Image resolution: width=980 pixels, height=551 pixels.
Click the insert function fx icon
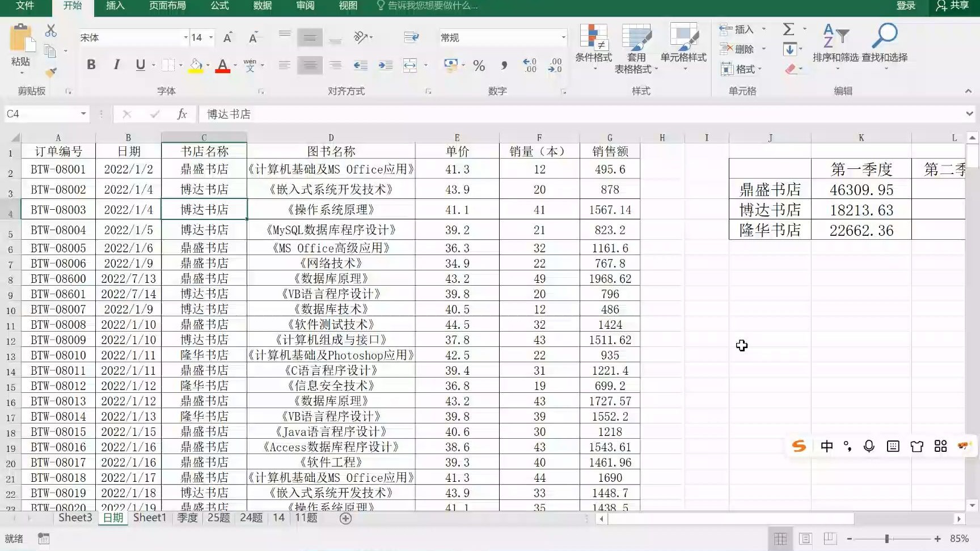click(182, 114)
